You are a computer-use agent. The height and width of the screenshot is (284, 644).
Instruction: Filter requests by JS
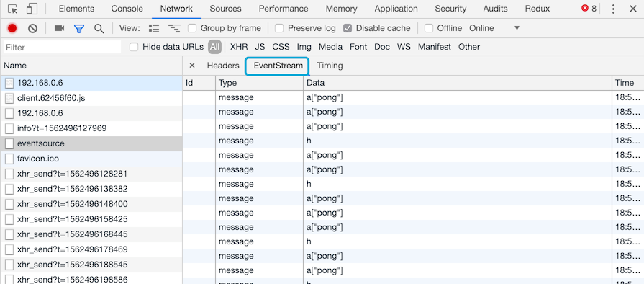tap(260, 47)
